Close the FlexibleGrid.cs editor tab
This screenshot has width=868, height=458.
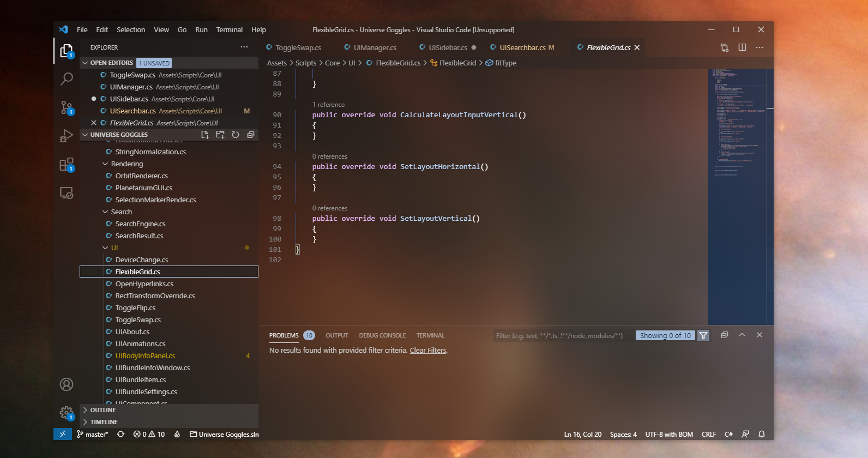point(637,47)
